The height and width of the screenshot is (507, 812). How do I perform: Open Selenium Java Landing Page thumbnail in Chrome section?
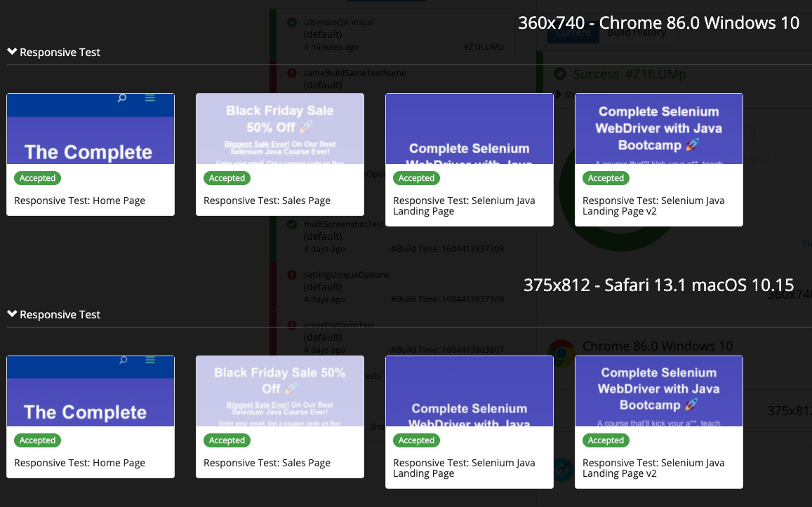(470, 129)
